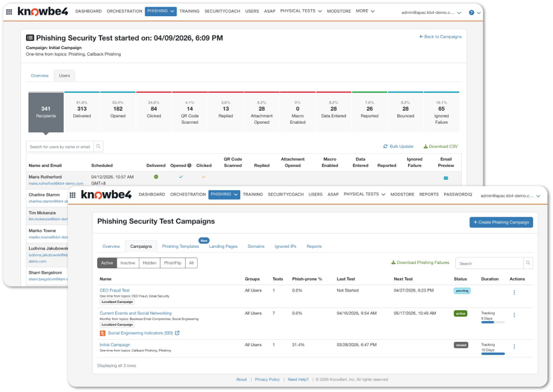Screen dimensions: 553x392
Task: Open actions menu for CEO Fraud Test
Action: click(x=514, y=292)
